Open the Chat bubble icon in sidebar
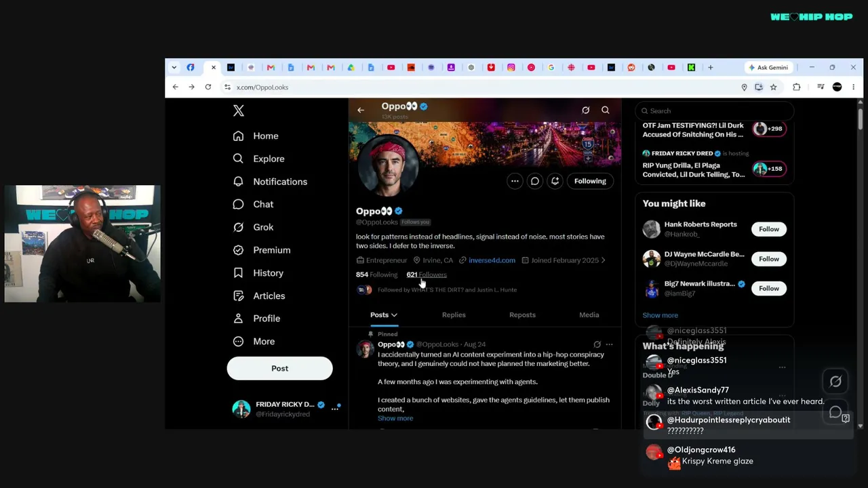868x488 pixels. [238, 204]
